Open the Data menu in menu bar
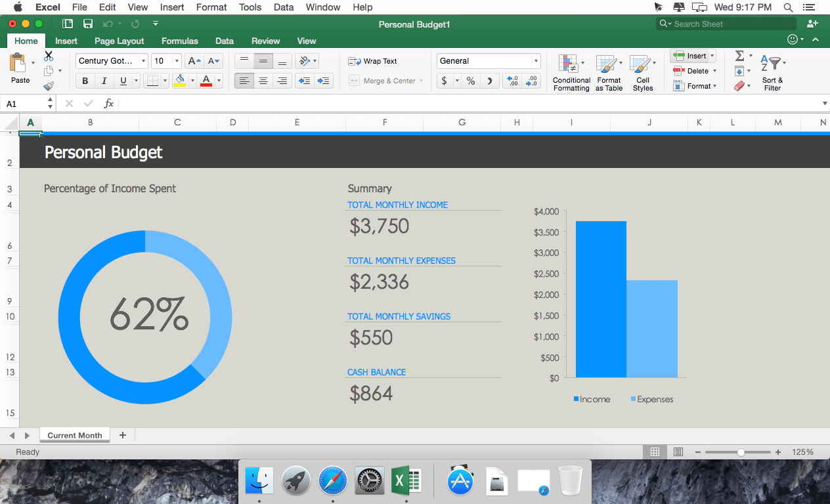 [x=283, y=7]
